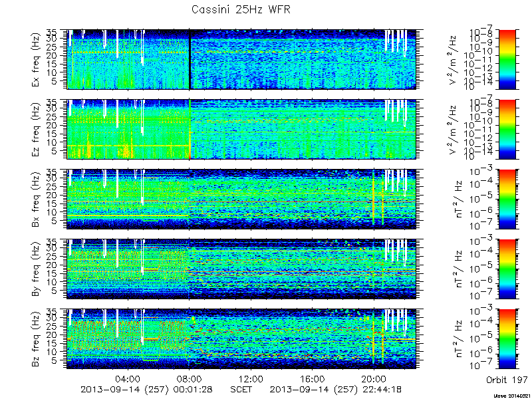This screenshot has width=532, height=399.
Task: Select the Bz magnetic field spectrogram panel
Action: coord(241,339)
